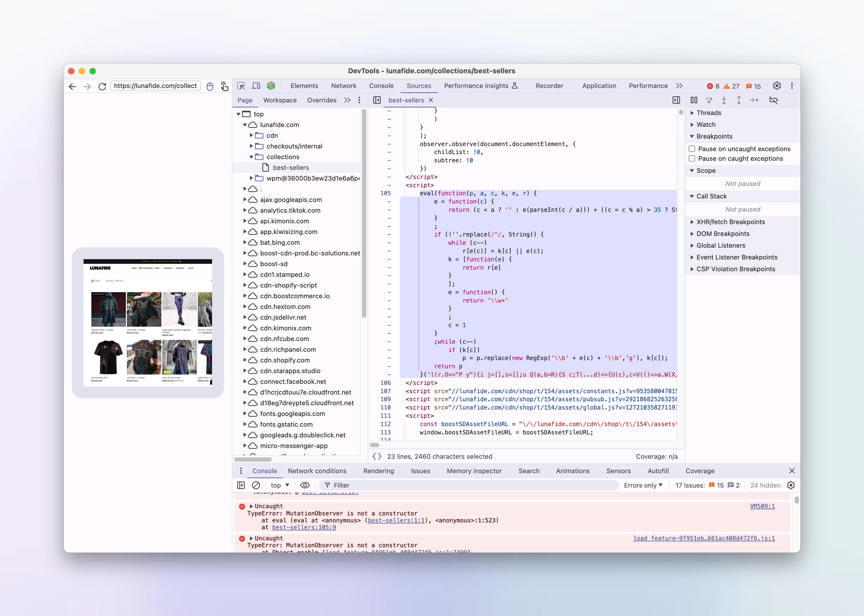This screenshot has width=864, height=616.
Task: Switch to the Network tab
Action: click(343, 86)
